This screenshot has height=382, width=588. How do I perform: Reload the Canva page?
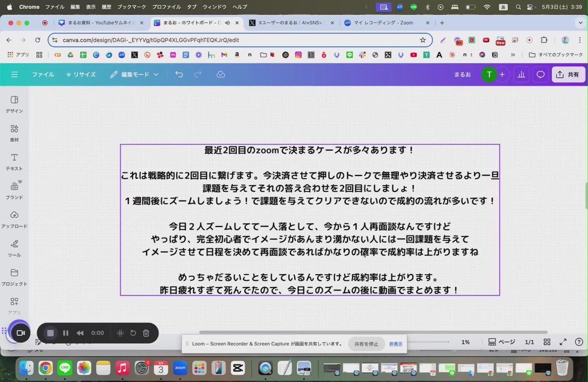[x=38, y=40]
